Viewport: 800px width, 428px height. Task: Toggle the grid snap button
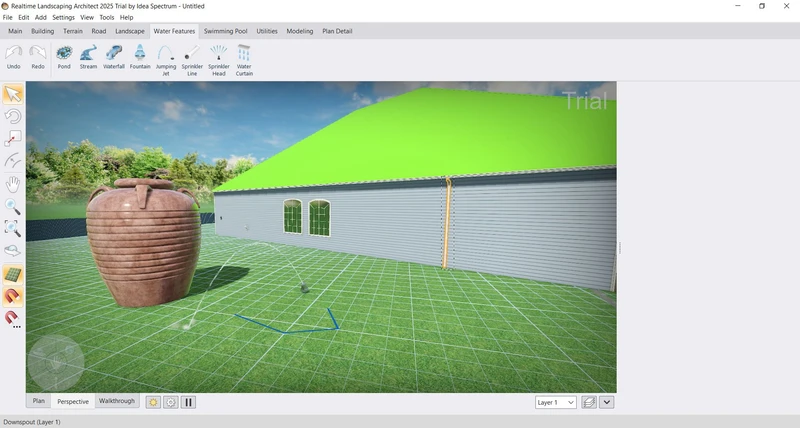[13, 274]
